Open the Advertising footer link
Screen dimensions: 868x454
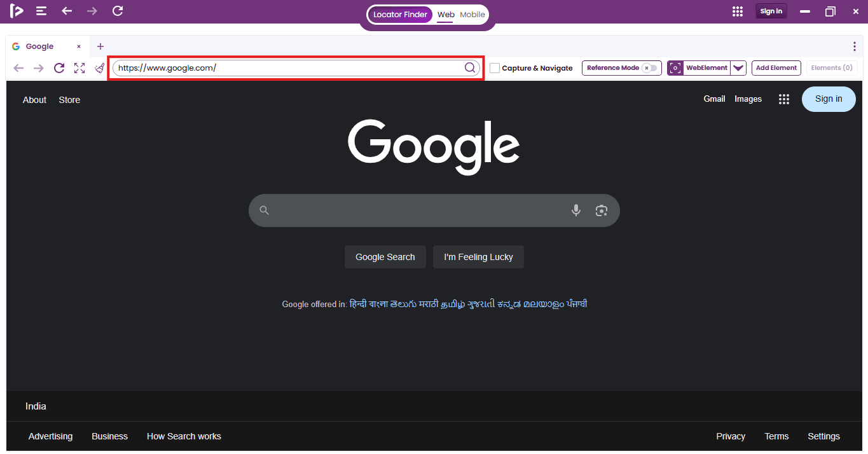pyautogui.click(x=50, y=436)
